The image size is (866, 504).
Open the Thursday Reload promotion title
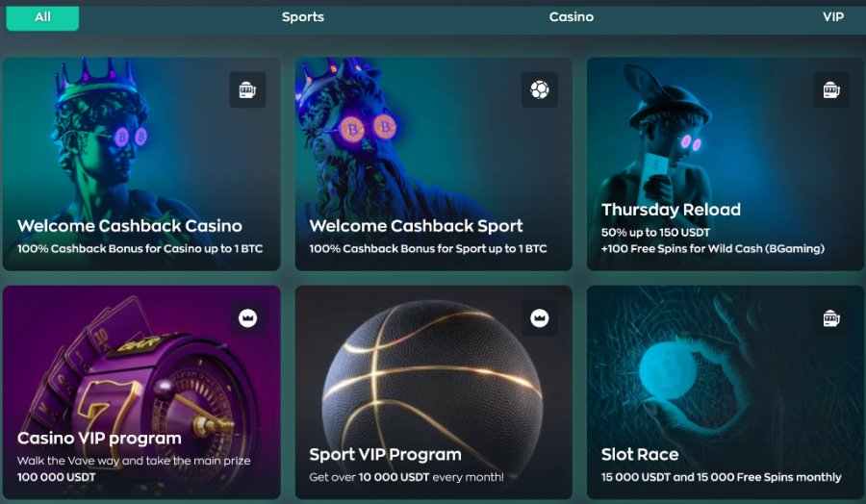pos(671,210)
